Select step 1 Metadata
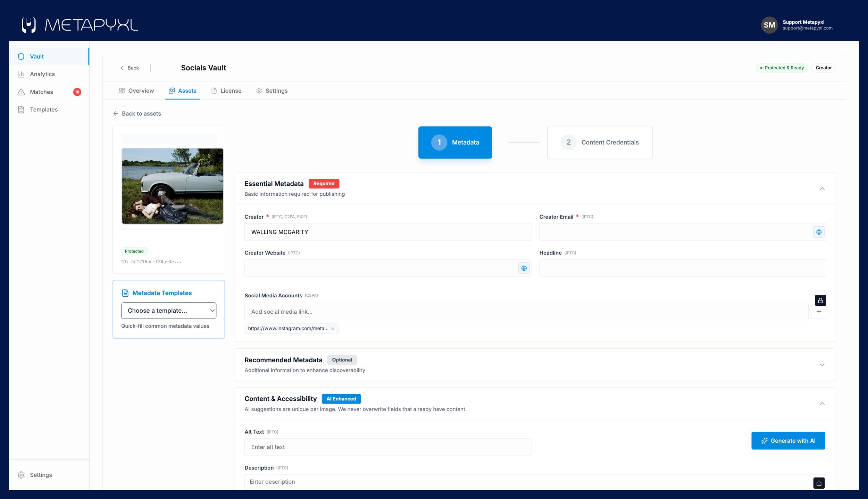868x499 pixels. tap(455, 143)
